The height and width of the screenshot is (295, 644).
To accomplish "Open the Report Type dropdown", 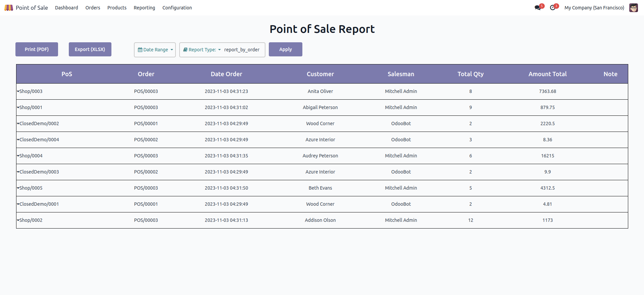I will coord(202,50).
